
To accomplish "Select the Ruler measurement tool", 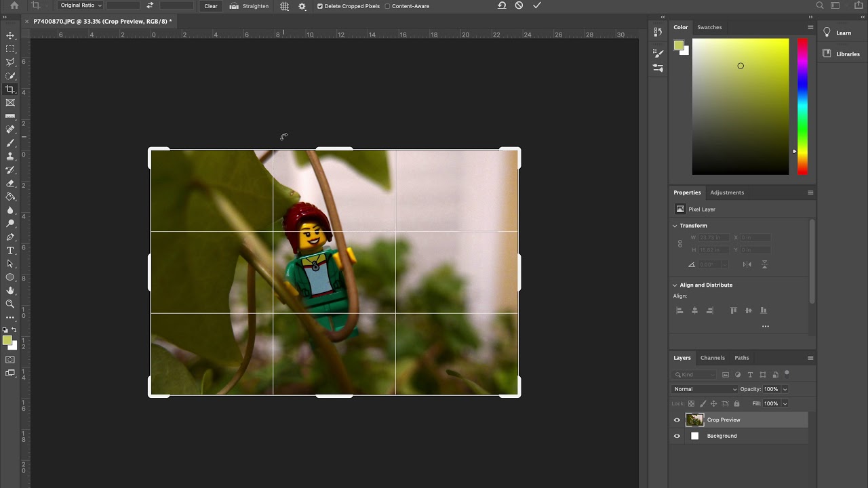I will (10, 117).
